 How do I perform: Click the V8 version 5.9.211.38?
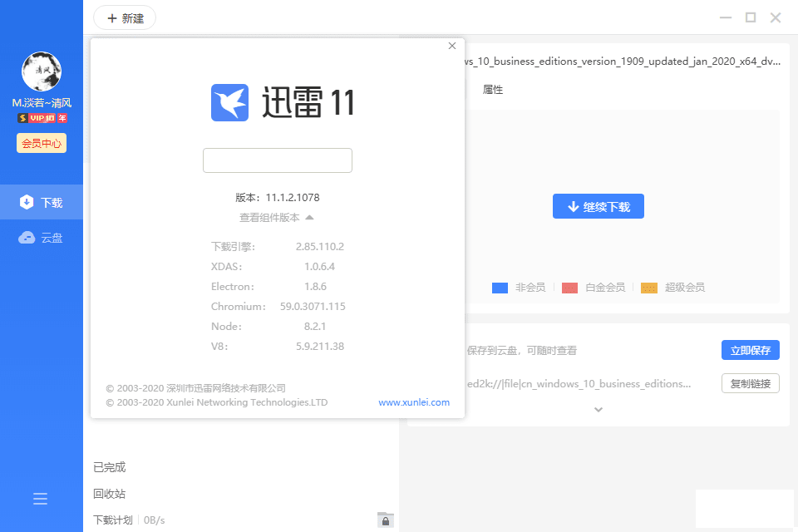click(x=320, y=346)
